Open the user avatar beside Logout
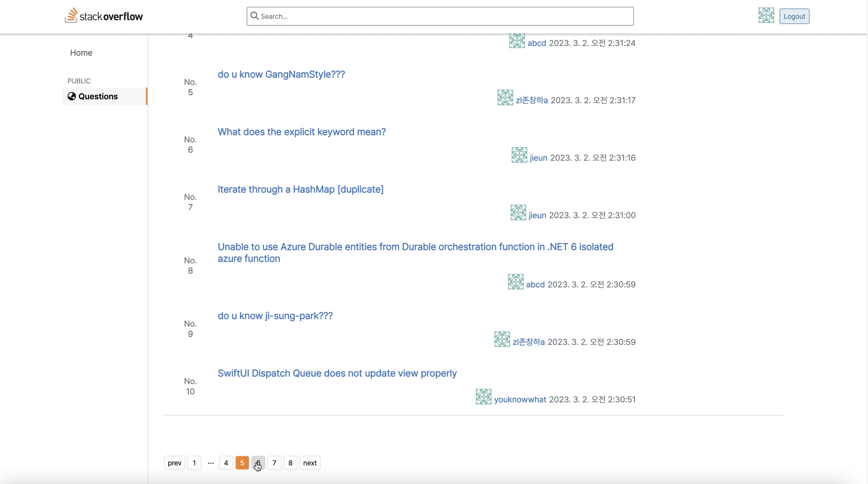The height and width of the screenshot is (484, 868). [766, 15]
